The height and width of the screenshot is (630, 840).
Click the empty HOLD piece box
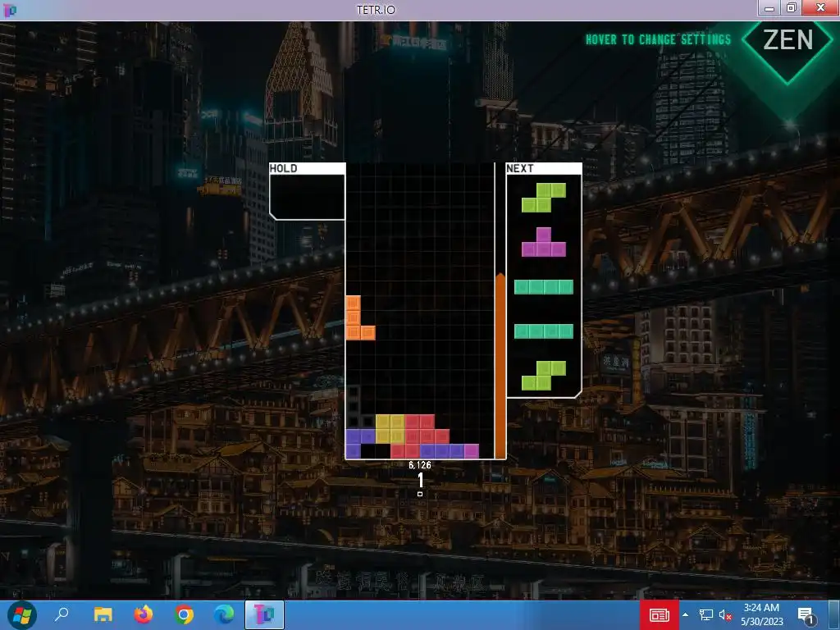(307, 196)
